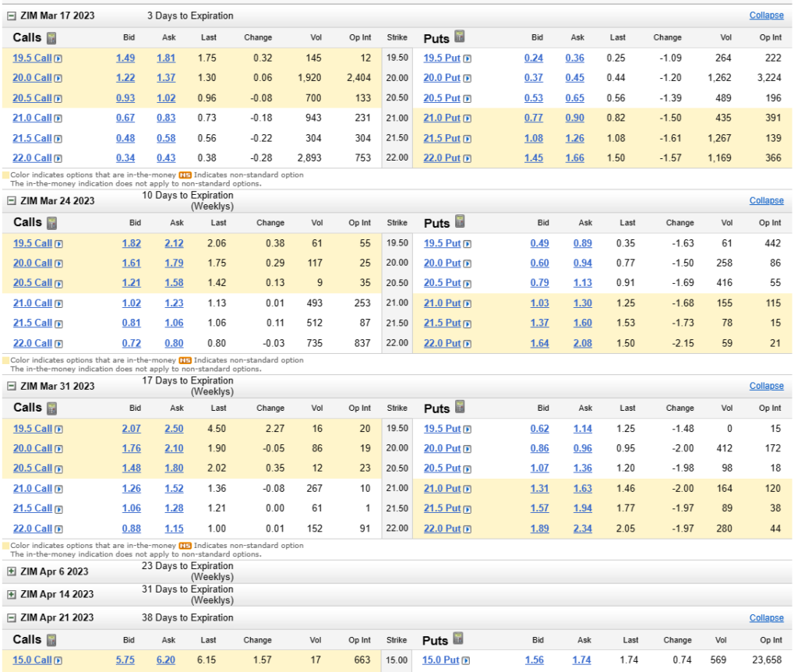Image resolution: width=798 pixels, height=672 pixels.
Task: Click arrow icon next to Mar 31 22.0 Call
Action: pos(58,529)
